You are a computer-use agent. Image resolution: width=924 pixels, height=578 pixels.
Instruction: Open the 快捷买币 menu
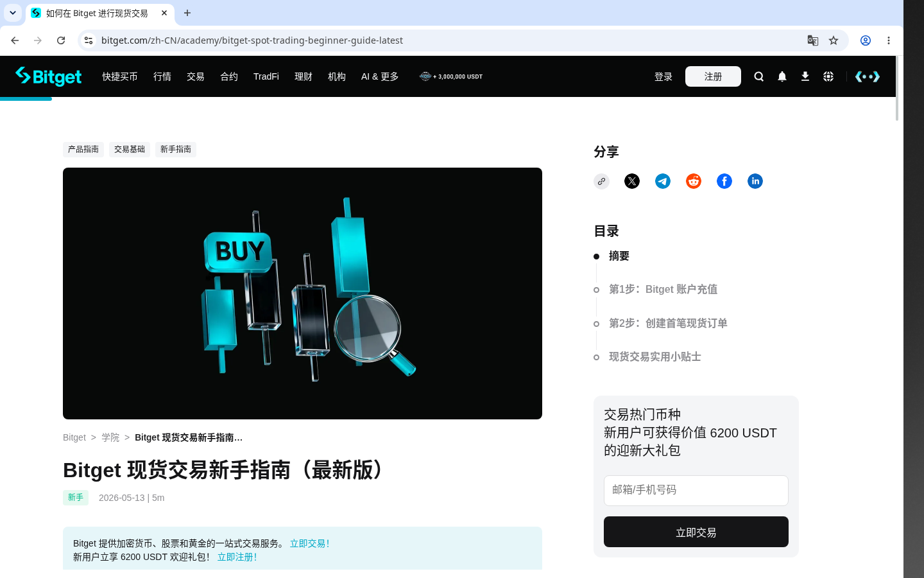[x=120, y=76]
